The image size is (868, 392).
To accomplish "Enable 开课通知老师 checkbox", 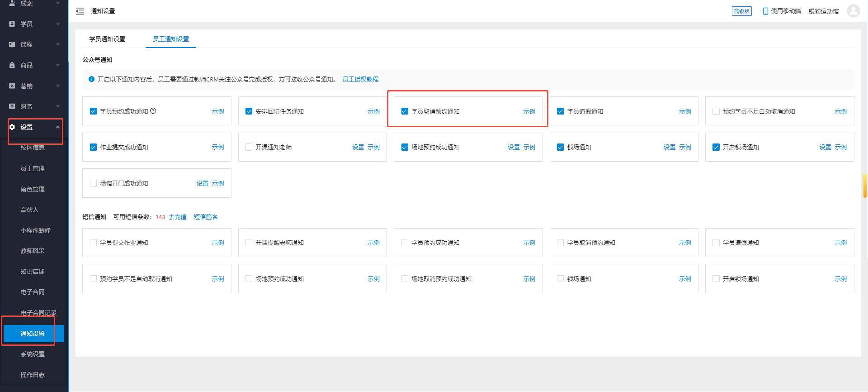I will coord(249,147).
